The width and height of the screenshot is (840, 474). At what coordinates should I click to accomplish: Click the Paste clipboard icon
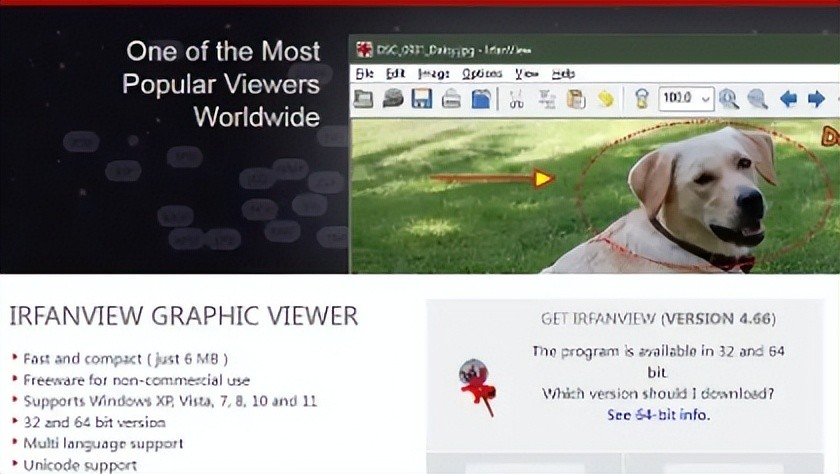(x=576, y=99)
